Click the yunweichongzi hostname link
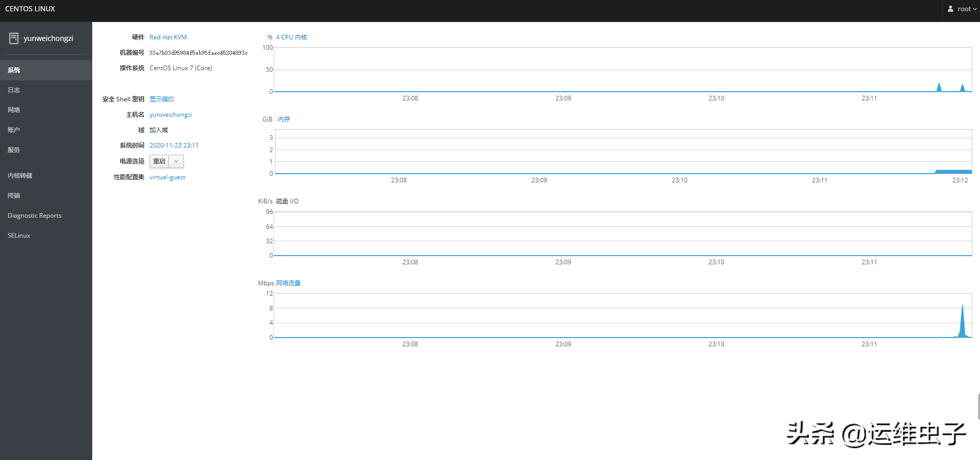The height and width of the screenshot is (460, 980). tap(171, 115)
